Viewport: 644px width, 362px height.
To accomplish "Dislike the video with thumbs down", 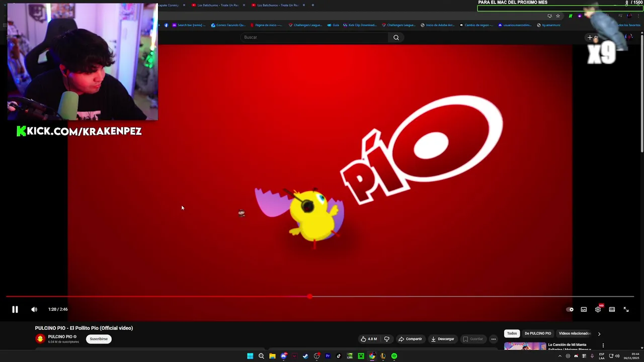I will (386, 339).
